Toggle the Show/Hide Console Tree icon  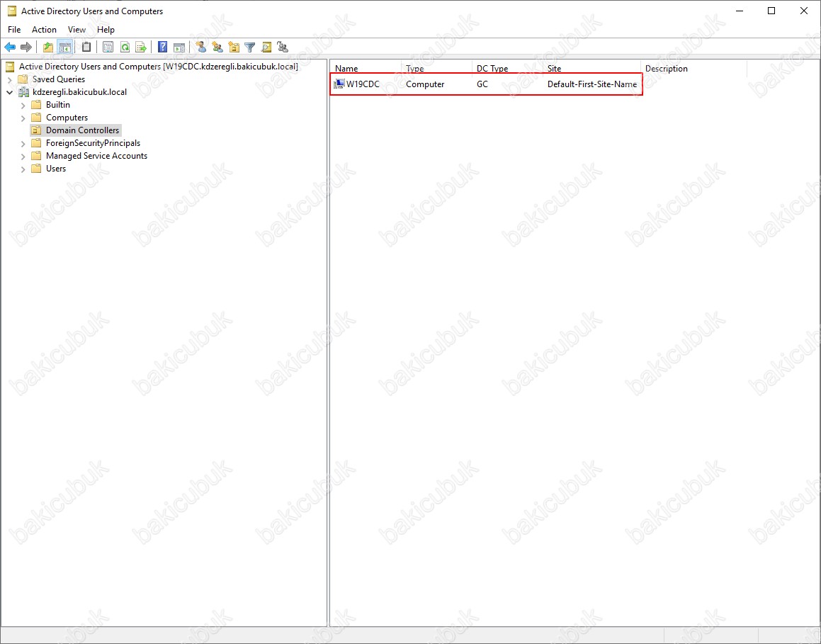65,47
